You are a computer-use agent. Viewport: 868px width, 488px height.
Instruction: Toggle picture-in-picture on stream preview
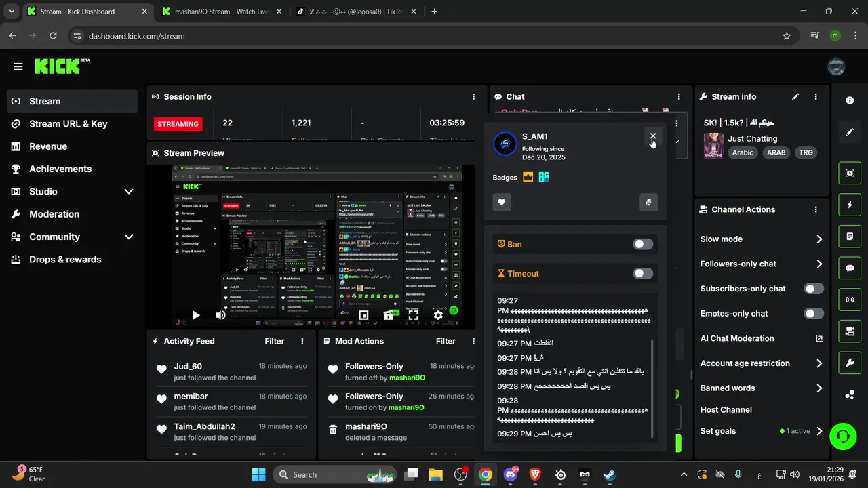[363, 315]
